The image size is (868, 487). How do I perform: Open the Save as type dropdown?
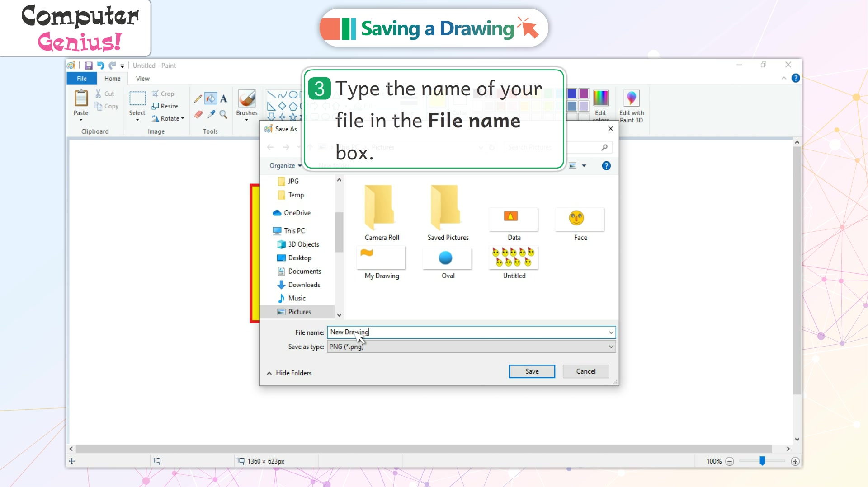[x=471, y=347]
